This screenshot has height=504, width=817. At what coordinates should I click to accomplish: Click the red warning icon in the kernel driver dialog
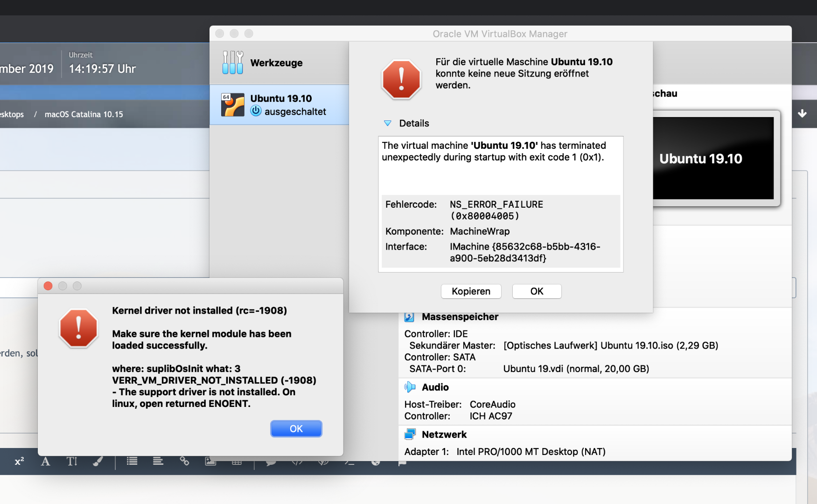point(78,328)
